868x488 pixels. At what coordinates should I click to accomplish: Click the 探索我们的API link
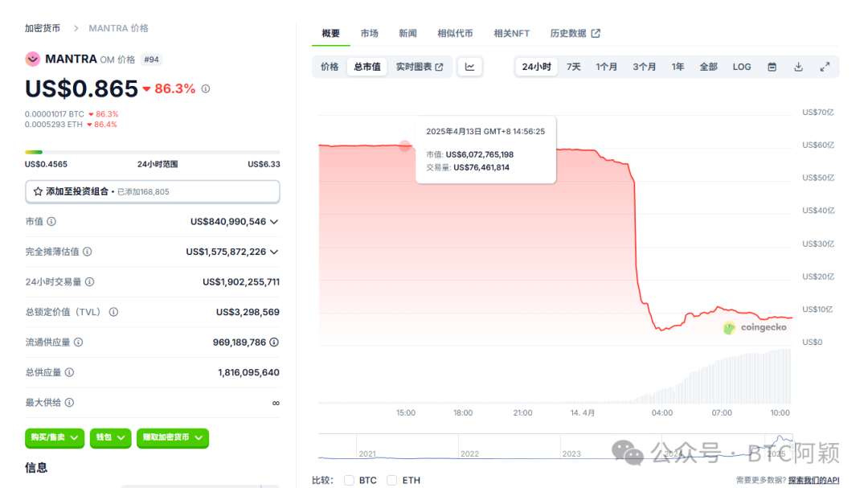coord(813,480)
